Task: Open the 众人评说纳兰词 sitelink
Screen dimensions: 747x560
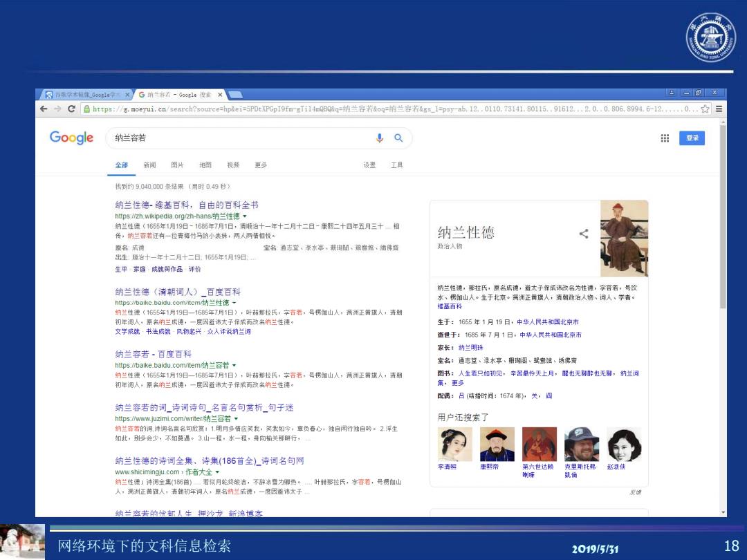Action: click(x=229, y=331)
